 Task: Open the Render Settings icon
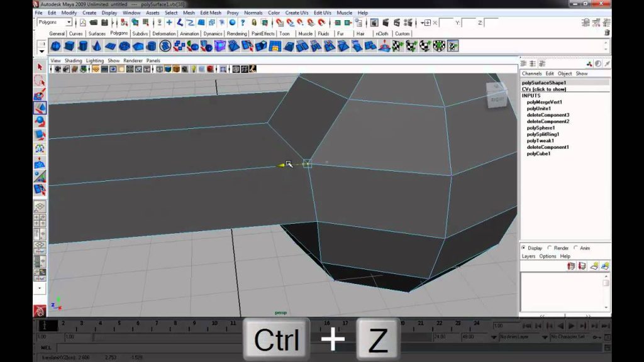click(x=408, y=23)
